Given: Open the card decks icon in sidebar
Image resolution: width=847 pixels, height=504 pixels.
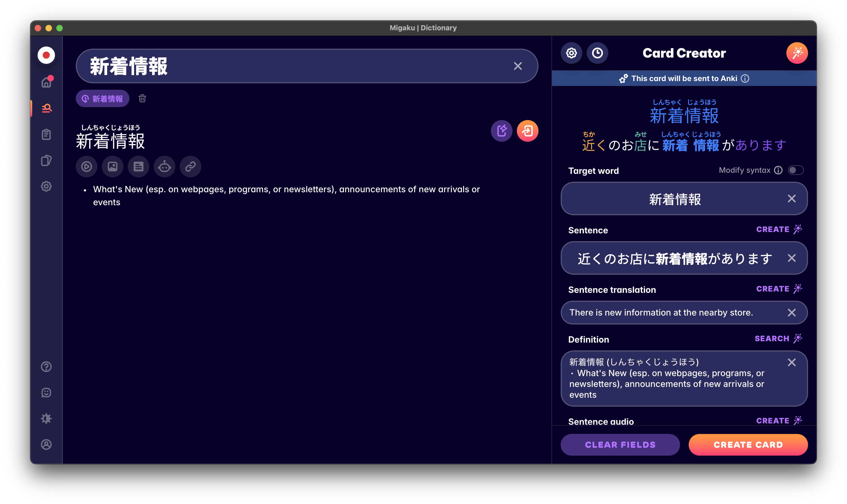Looking at the screenshot, I should click(x=46, y=160).
